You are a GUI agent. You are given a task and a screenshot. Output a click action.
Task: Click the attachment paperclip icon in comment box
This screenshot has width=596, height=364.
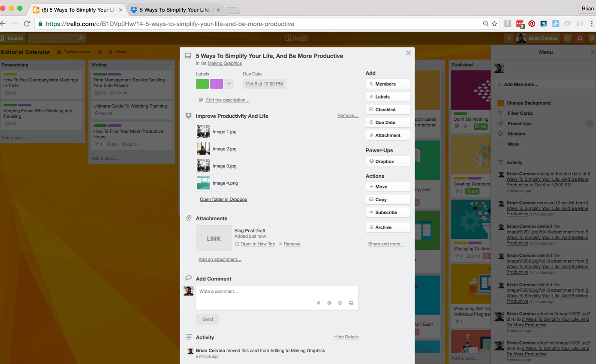click(x=319, y=303)
